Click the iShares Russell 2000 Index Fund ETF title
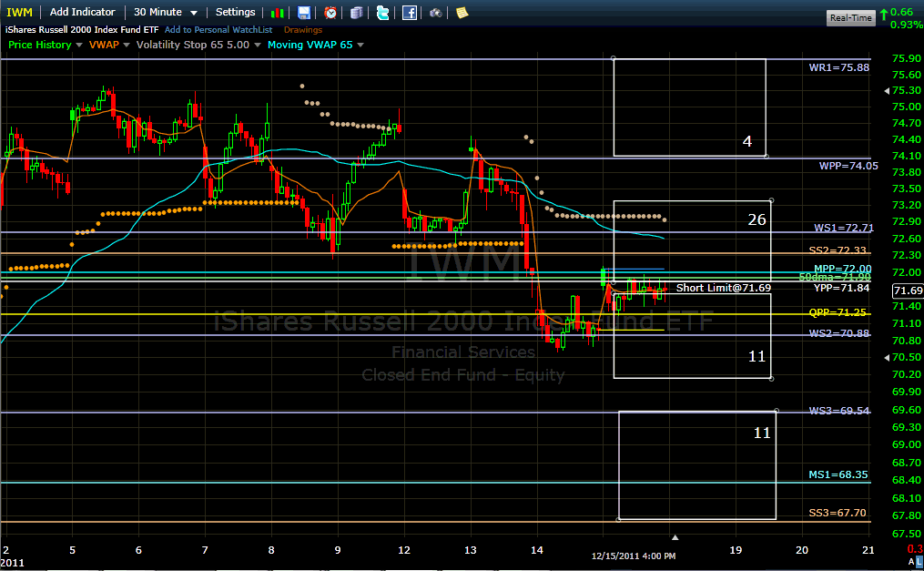Screen dimensions: 924x571 (82, 29)
